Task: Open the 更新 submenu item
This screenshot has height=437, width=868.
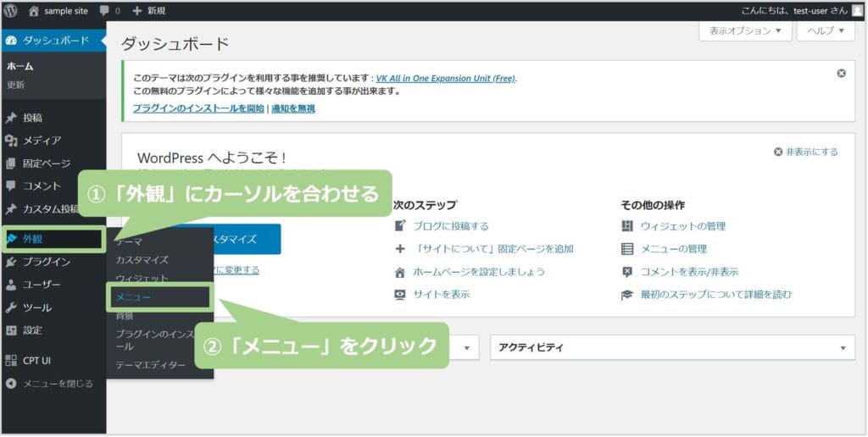Action: 15,86
